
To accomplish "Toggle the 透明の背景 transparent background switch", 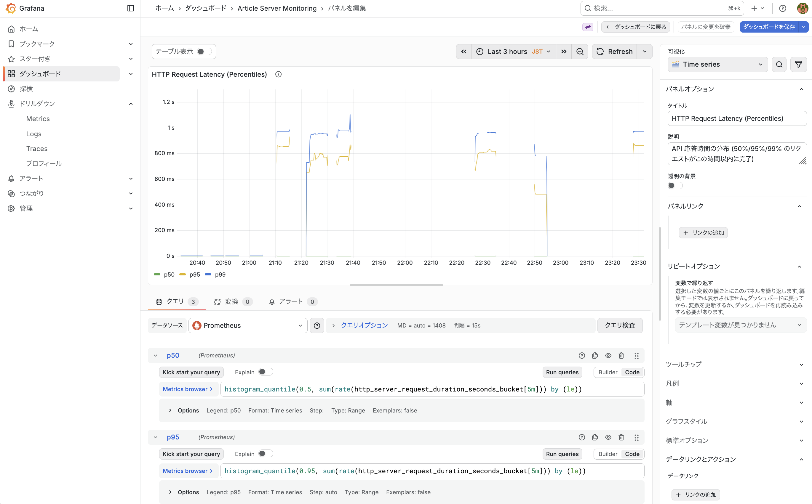I will pyautogui.click(x=674, y=186).
